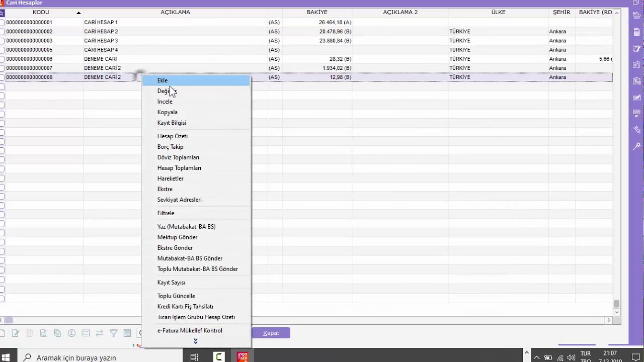Select CARİ HESAP 4 row text

(101, 50)
